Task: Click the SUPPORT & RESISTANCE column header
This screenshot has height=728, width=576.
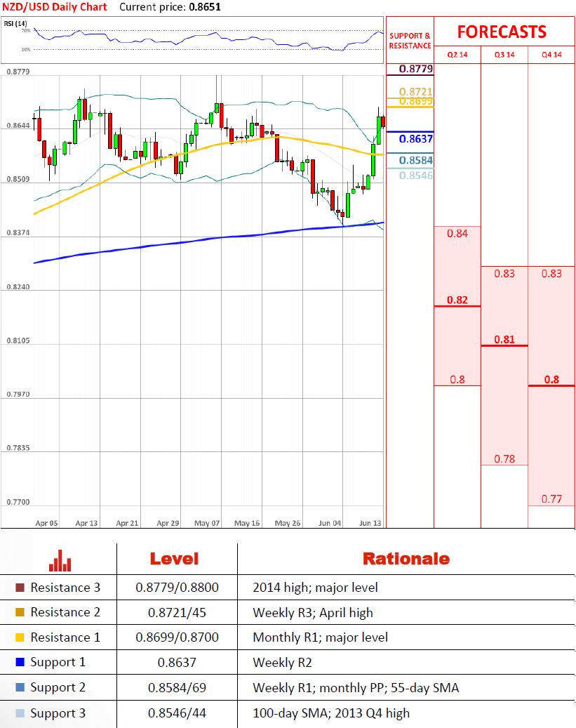Action: [410, 41]
